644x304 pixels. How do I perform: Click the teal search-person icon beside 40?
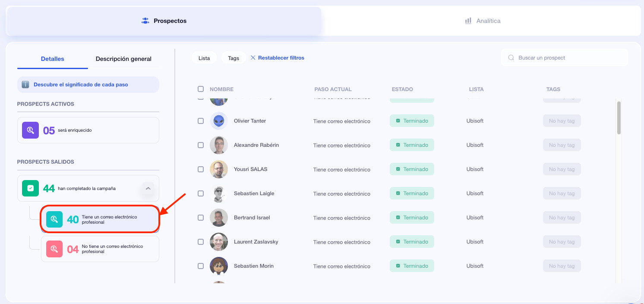coord(54,219)
